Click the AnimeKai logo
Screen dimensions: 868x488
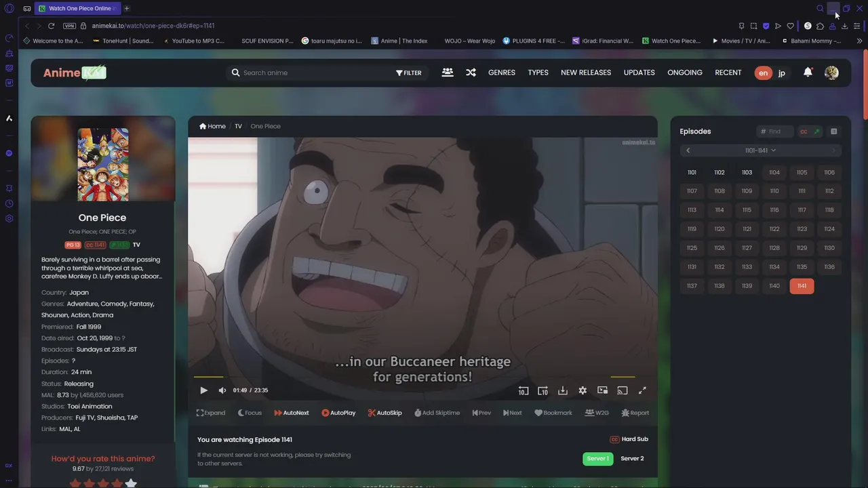pos(75,73)
